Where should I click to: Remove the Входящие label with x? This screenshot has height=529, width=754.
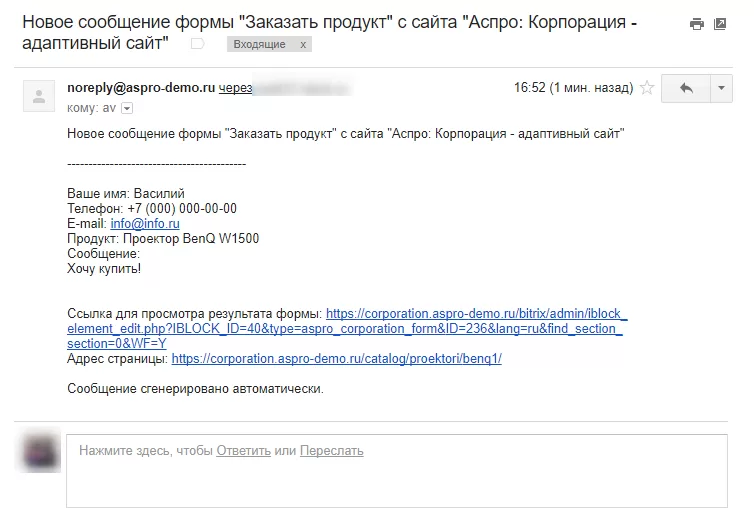pos(303,44)
